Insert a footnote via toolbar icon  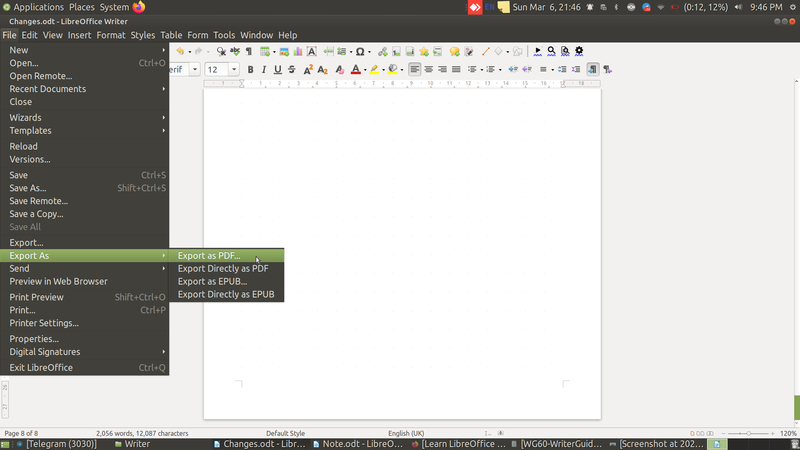(x=396, y=51)
